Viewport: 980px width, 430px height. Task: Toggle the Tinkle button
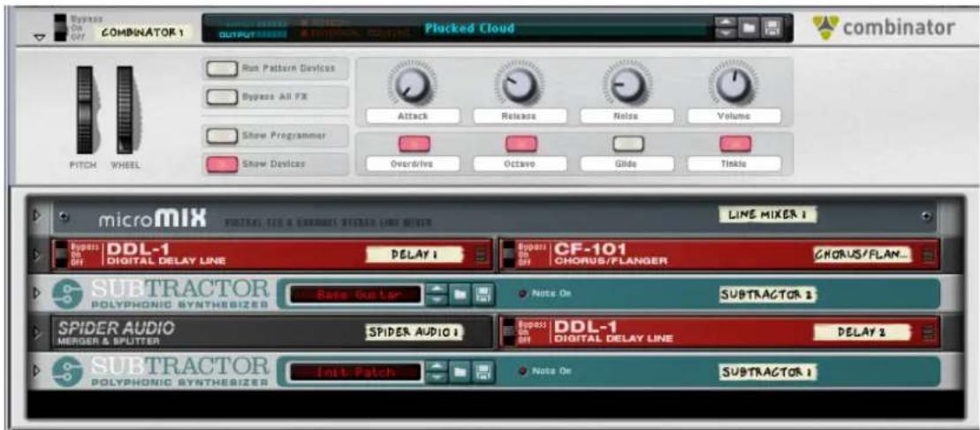pos(733,144)
